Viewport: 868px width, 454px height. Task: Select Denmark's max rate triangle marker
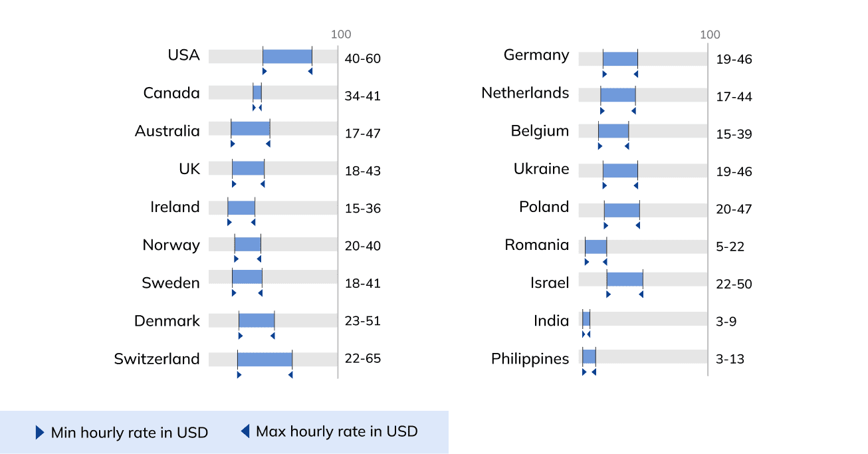tap(272, 336)
